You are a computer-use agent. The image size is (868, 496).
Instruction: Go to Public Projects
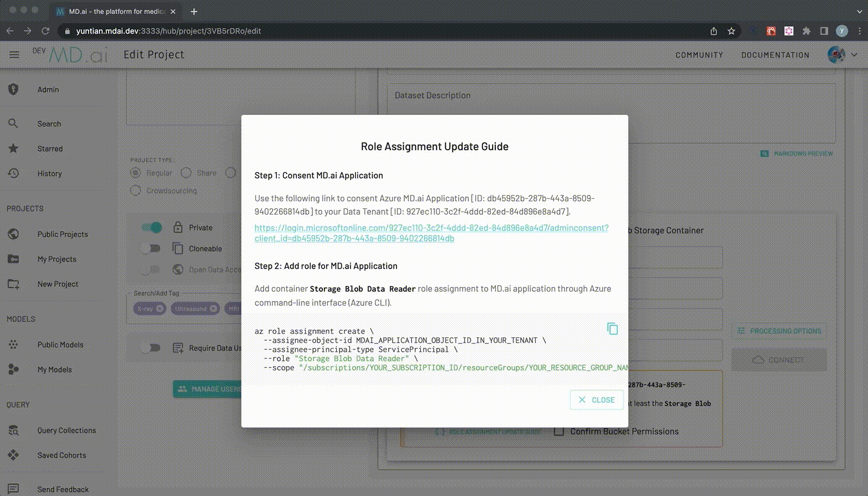click(62, 234)
